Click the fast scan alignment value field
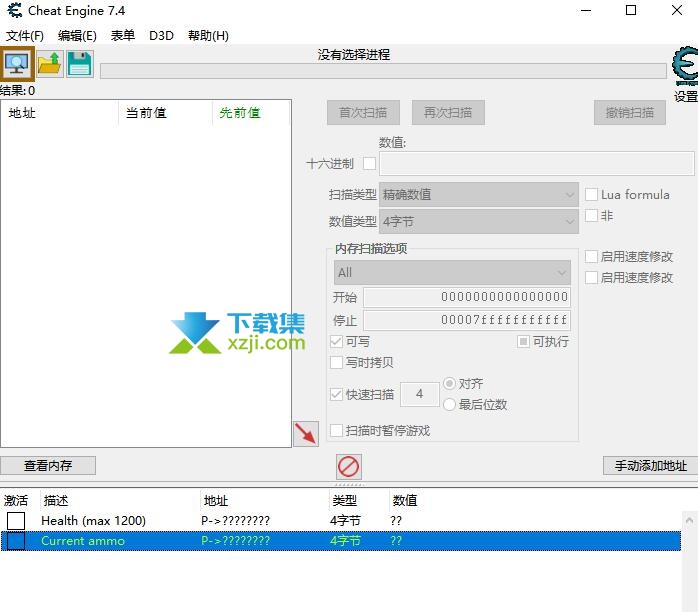698x612 pixels. (420, 394)
